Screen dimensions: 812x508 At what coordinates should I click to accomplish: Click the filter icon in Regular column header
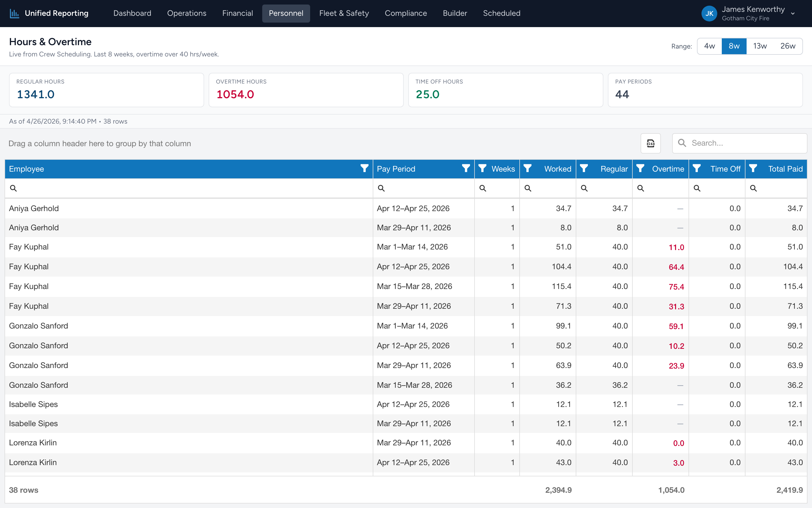point(584,168)
